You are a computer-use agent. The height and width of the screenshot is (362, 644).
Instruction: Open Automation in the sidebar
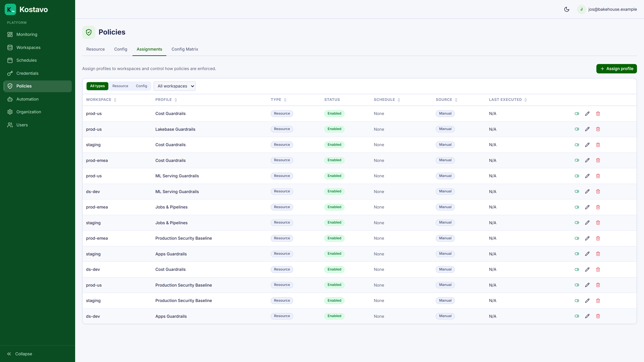tap(38, 99)
